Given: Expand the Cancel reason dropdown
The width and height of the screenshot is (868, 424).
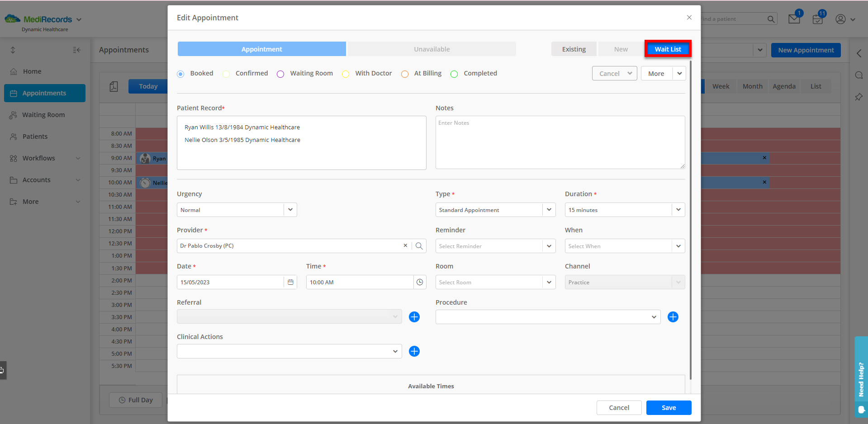Looking at the screenshot, I should (630, 73).
